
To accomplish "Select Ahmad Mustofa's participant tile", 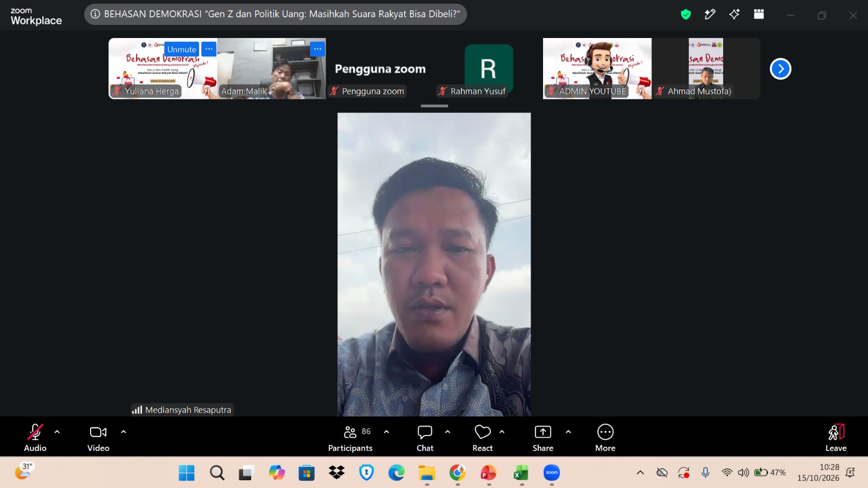I will pos(706,68).
